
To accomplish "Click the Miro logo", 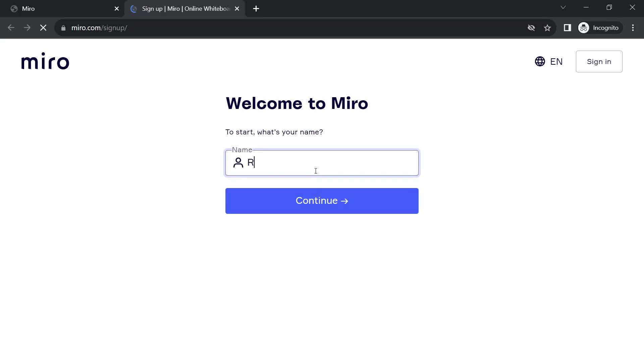I will (45, 61).
